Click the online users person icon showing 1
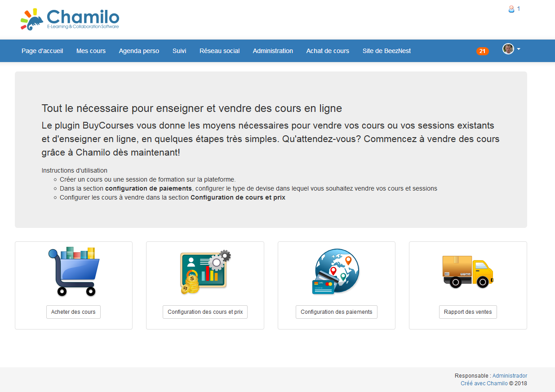Image resolution: width=555 pixels, height=392 pixels. [x=511, y=8]
